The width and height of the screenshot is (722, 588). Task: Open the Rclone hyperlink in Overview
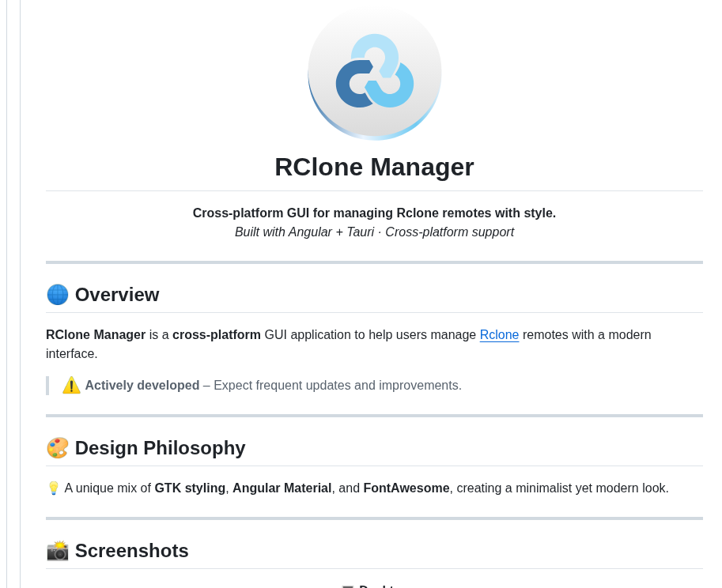click(x=499, y=335)
